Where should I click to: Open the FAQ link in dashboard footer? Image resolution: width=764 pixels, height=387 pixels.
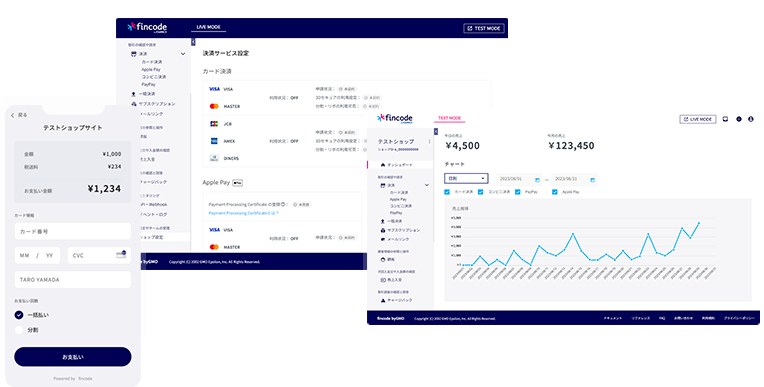pos(662,318)
